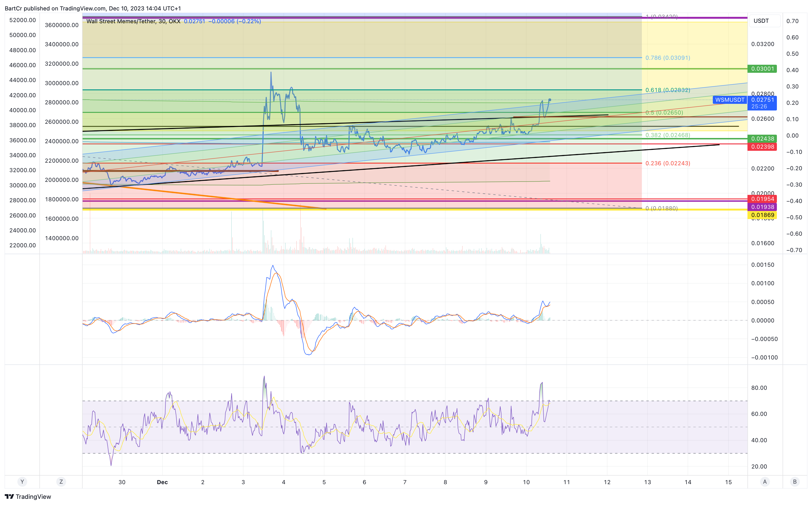Click the 0.382 (0.02468) Fibonacci label
The height and width of the screenshot is (505, 812).
[x=667, y=135]
